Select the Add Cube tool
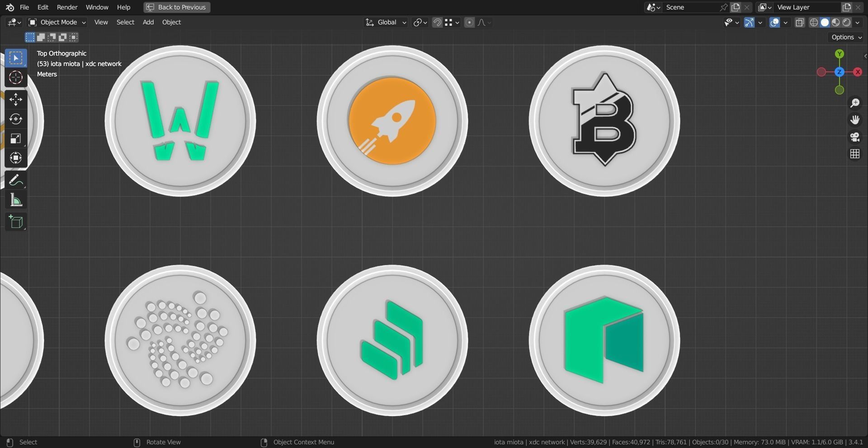 [16, 222]
